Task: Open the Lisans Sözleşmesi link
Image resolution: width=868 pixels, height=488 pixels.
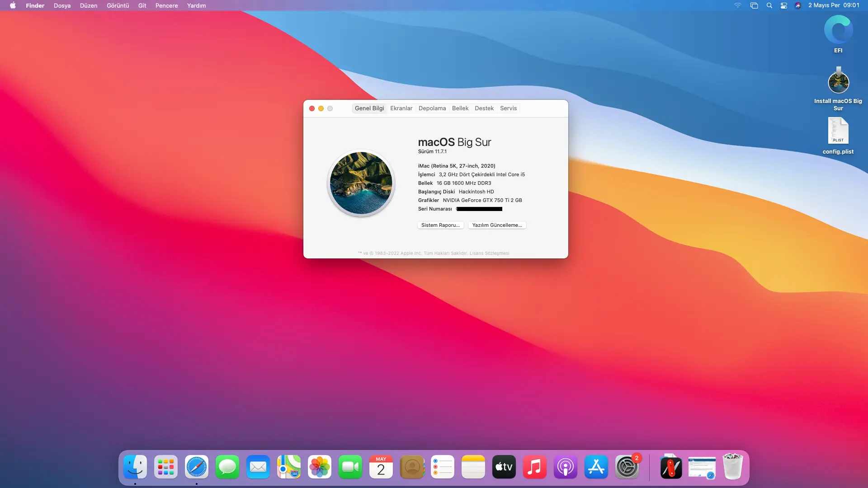Action: coord(490,253)
